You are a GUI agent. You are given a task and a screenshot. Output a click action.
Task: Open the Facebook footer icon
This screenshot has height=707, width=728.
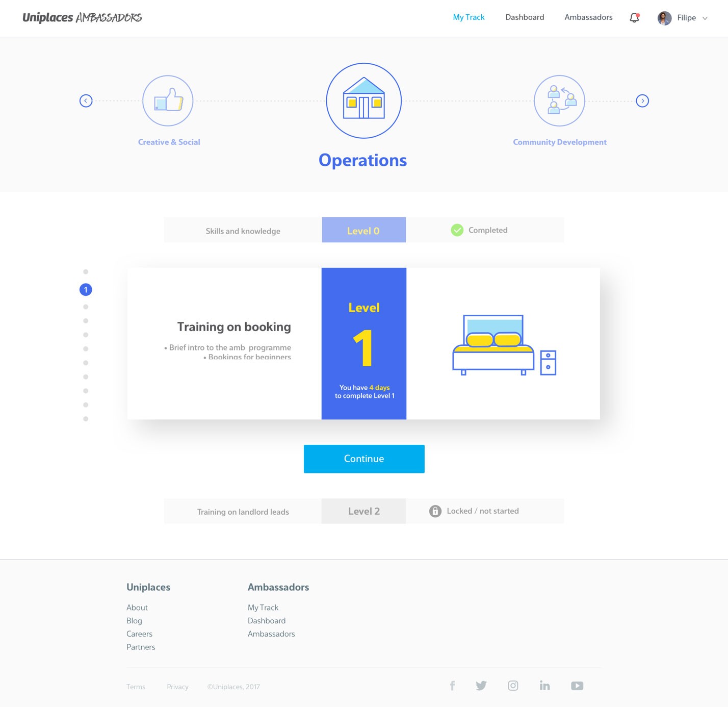pyautogui.click(x=452, y=686)
